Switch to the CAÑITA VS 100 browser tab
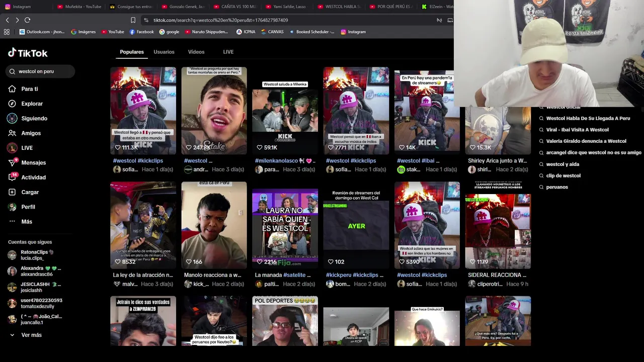This screenshot has width=644, height=362. coord(235,7)
